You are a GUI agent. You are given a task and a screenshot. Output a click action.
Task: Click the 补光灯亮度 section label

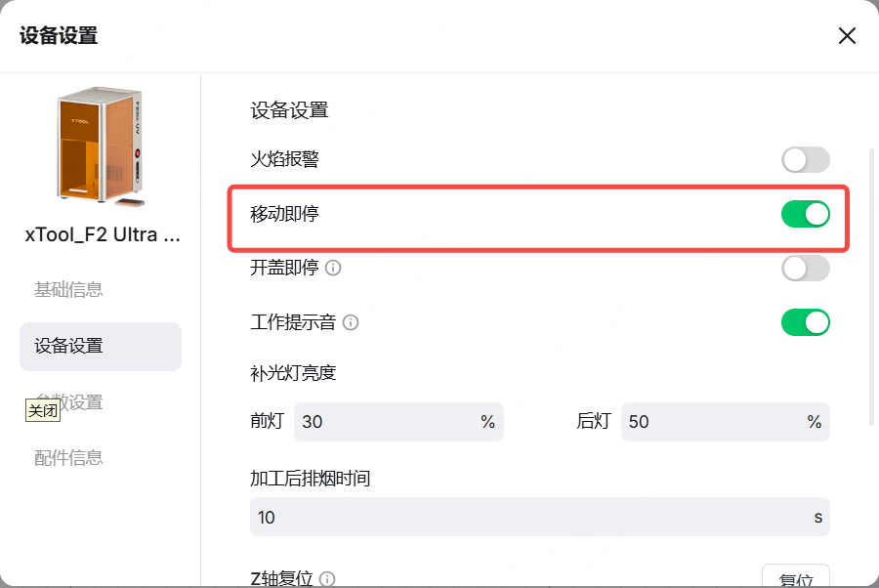tap(293, 372)
